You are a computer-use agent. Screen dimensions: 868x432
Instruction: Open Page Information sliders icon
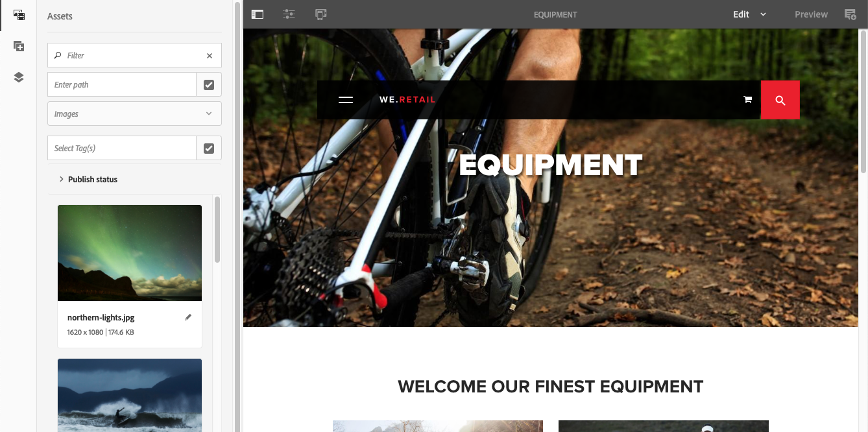(x=289, y=14)
